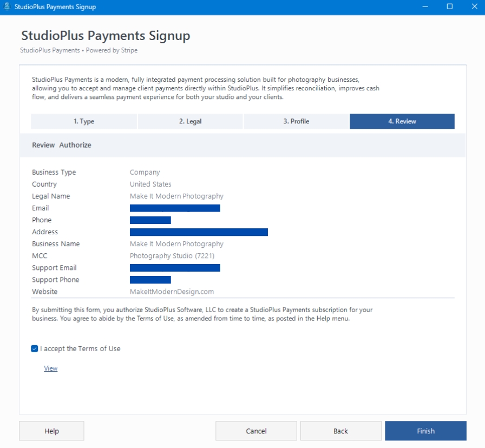Viewport: 485px width, 448px height.
Task: Select the 4. Review tab
Action: (402, 122)
